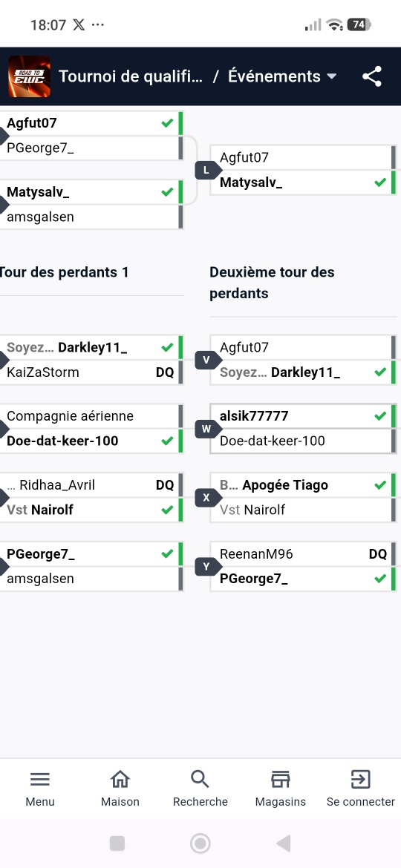
Task: Tap the share icon in header
Action: (x=372, y=76)
